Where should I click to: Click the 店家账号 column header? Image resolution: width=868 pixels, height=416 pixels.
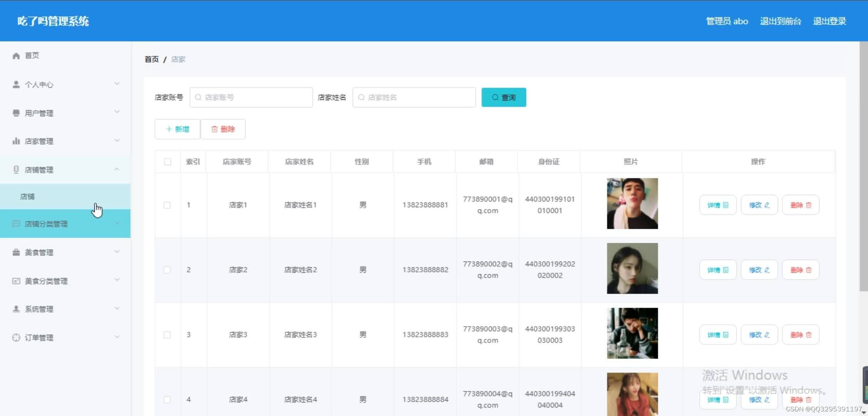[x=237, y=162]
